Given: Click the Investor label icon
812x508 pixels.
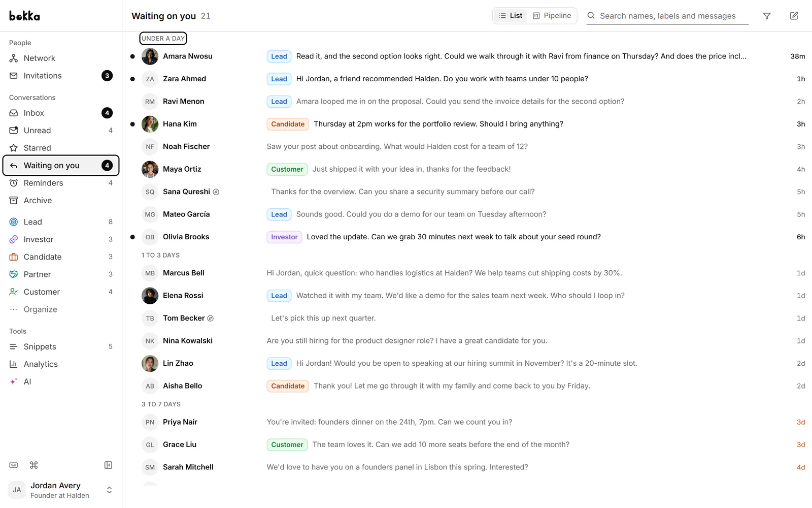Looking at the screenshot, I should tap(14, 239).
